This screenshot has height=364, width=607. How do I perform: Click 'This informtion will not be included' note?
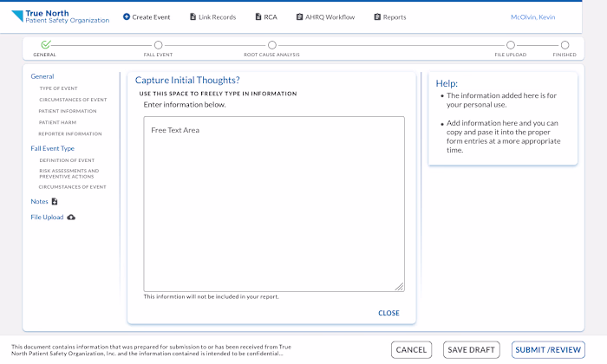click(x=211, y=296)
